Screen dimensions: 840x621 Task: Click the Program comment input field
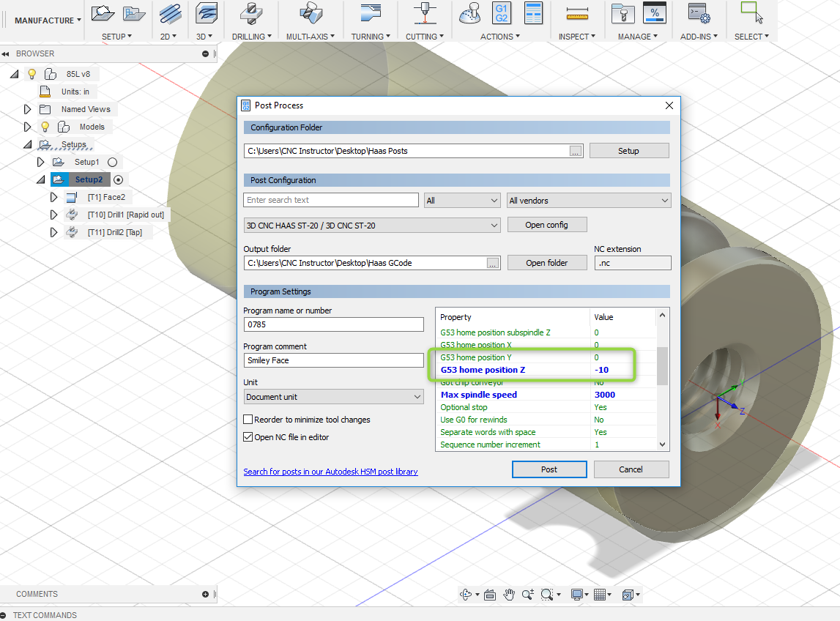coord(333,360)
